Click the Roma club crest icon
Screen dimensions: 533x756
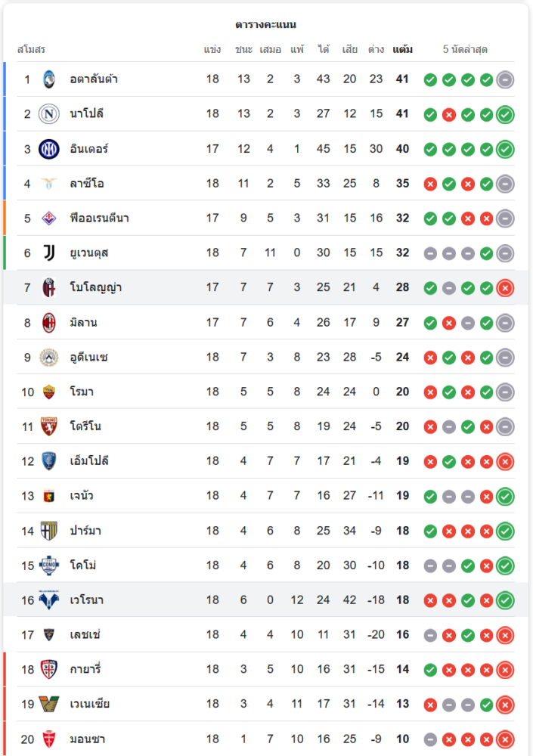49,392
